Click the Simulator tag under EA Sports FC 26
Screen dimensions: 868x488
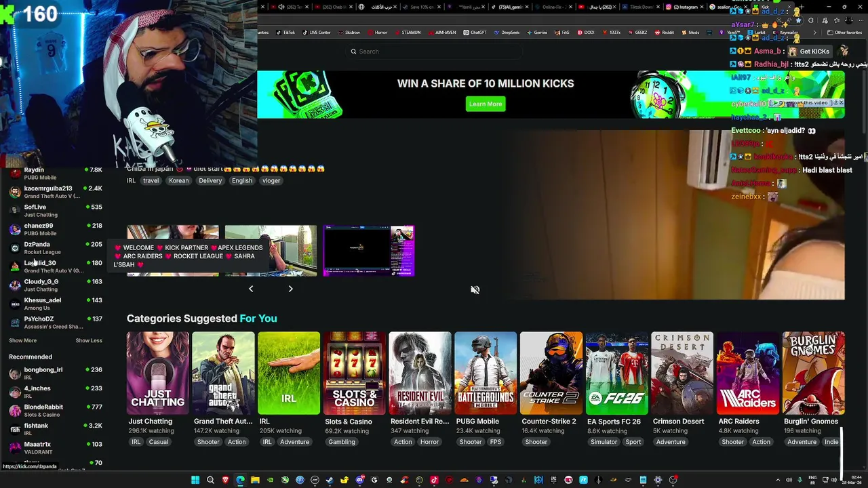click(x=604, y=442)
